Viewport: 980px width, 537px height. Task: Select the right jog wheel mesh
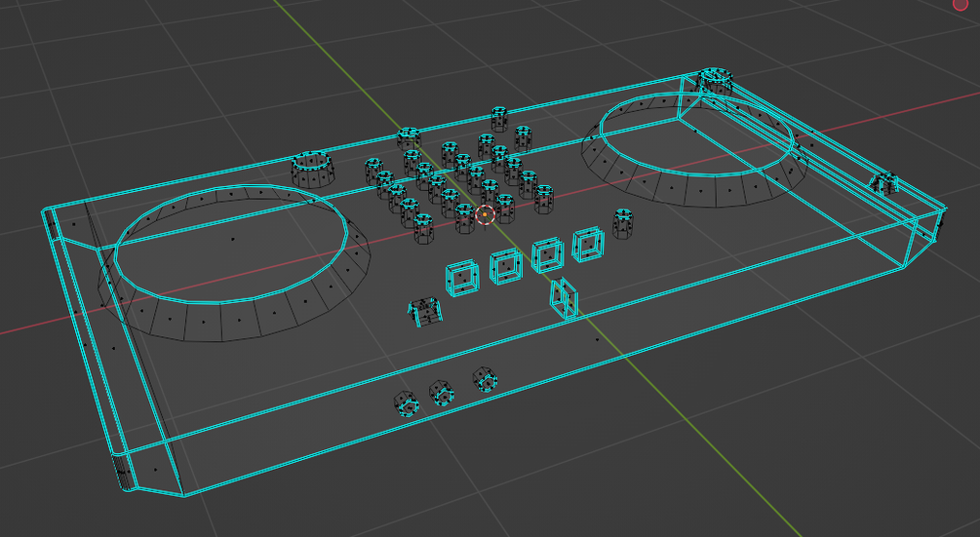coord(694,148)
